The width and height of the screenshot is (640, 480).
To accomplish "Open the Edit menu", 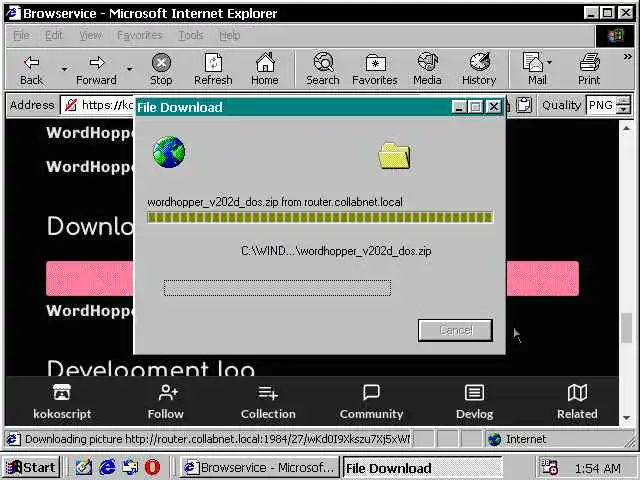I will click(54, 36).
